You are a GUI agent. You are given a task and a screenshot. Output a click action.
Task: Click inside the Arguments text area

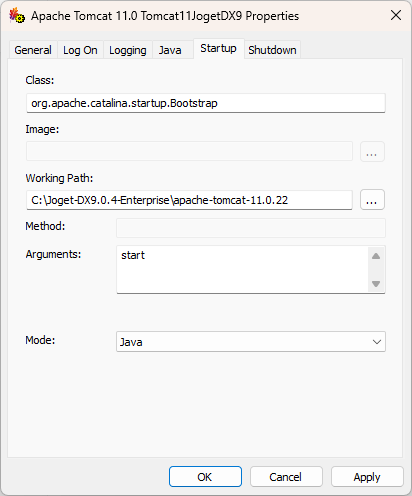coord(242,270)
